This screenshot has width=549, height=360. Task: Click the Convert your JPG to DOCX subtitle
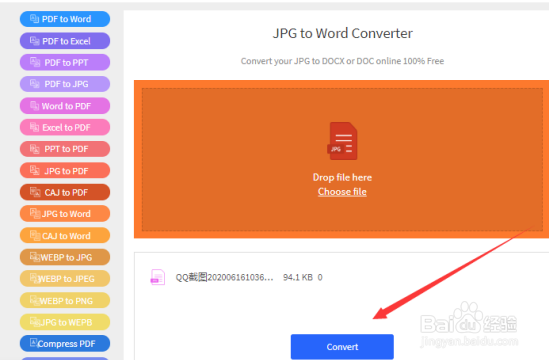click(342, 61)
